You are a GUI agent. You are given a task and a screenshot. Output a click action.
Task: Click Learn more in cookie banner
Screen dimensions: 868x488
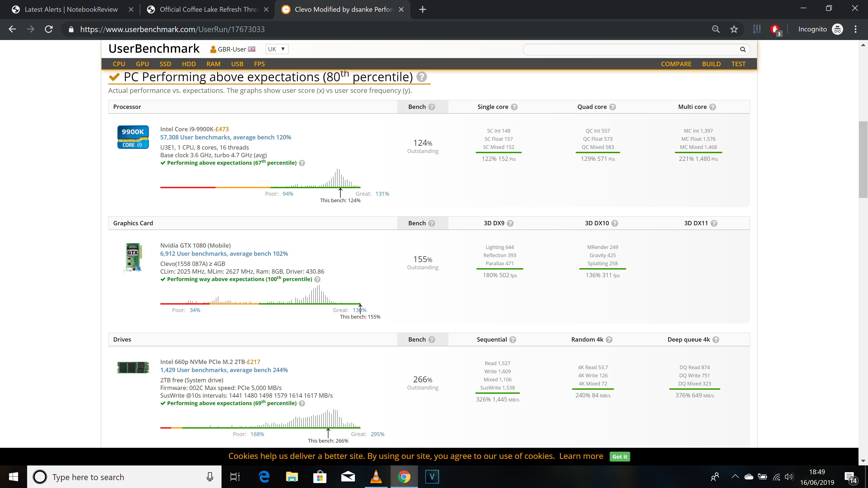pyautogui.click(x=581, y=456)
